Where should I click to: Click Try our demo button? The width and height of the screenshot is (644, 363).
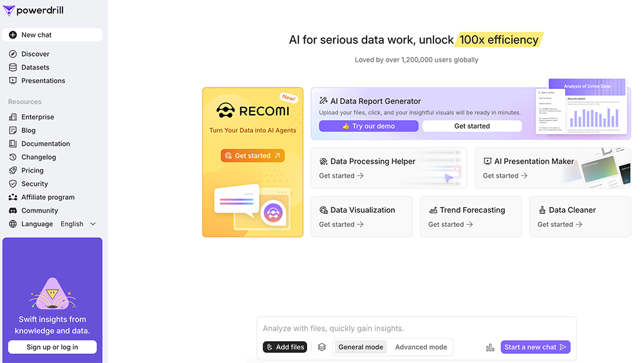point(368,126)
